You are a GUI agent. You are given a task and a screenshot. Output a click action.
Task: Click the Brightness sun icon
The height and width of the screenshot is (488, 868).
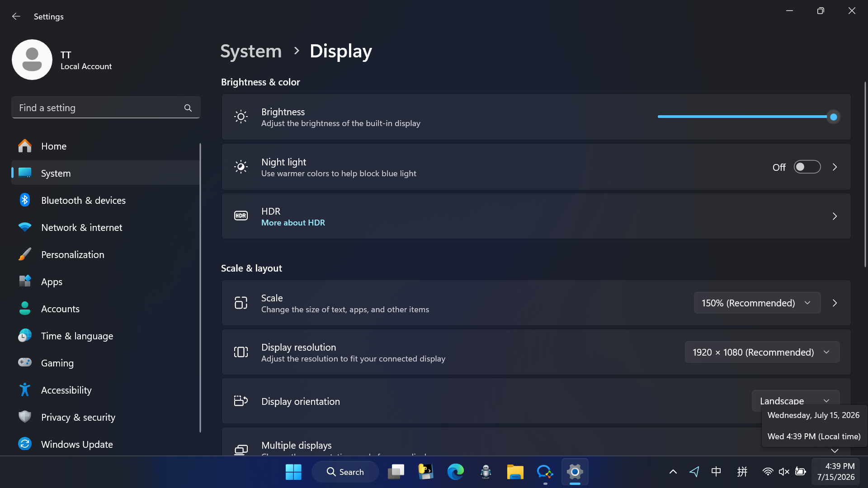241,117
